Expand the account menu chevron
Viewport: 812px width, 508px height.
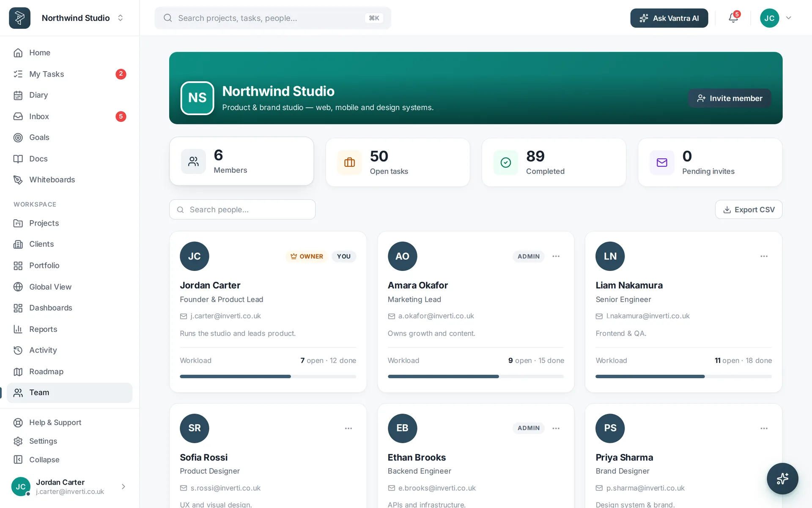click(x=789, y=18)
